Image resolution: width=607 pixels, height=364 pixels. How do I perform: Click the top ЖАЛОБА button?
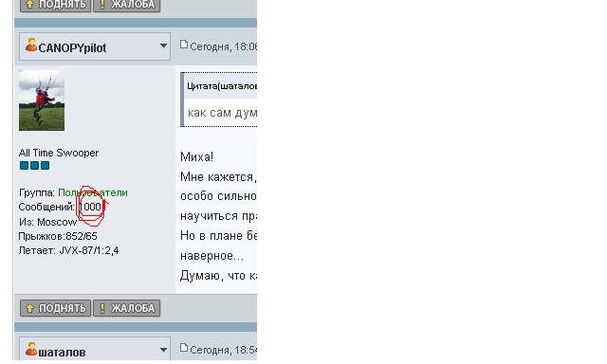click(126, 5)
